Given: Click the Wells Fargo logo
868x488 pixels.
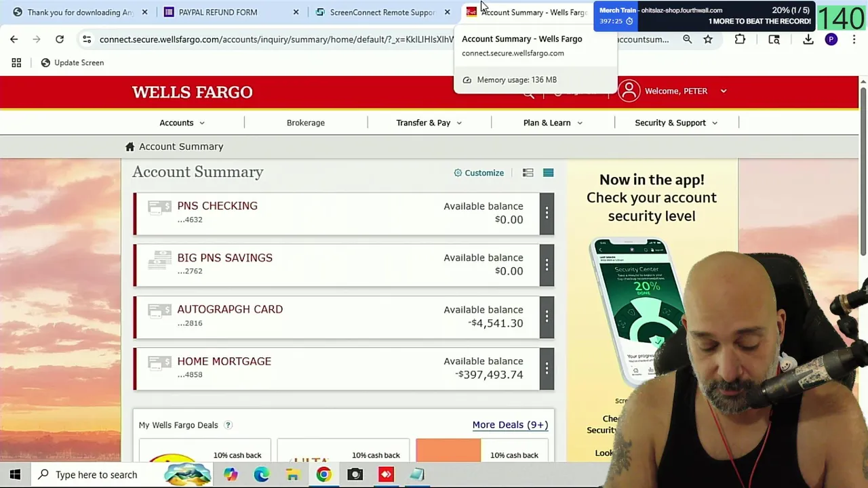Looking at the screenshot, I should pos(192,92).
